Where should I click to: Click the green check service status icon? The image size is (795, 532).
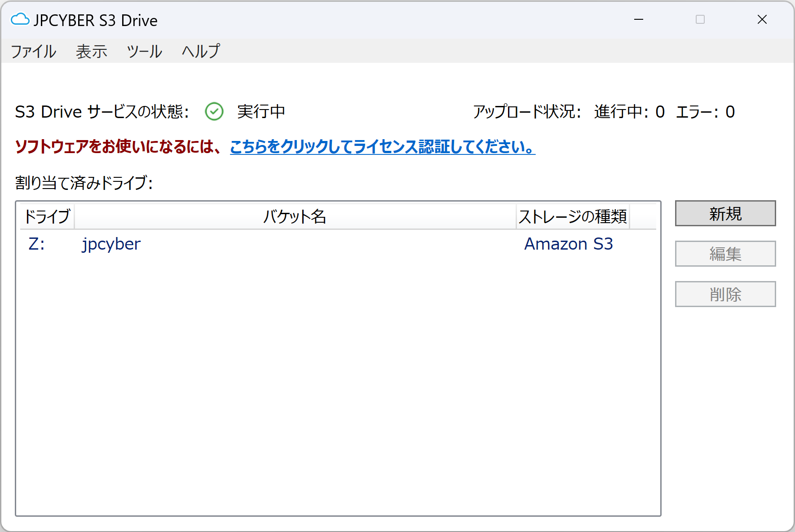214,112
